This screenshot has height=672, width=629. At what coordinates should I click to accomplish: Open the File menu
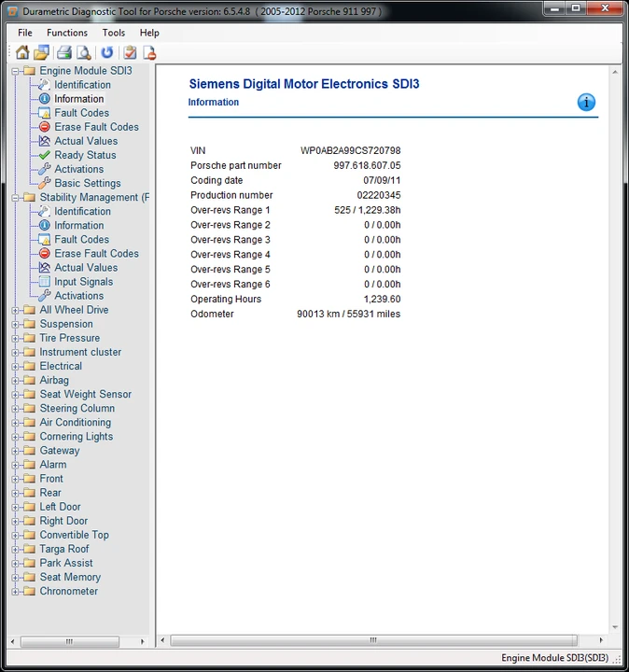[x=25, y=33]
